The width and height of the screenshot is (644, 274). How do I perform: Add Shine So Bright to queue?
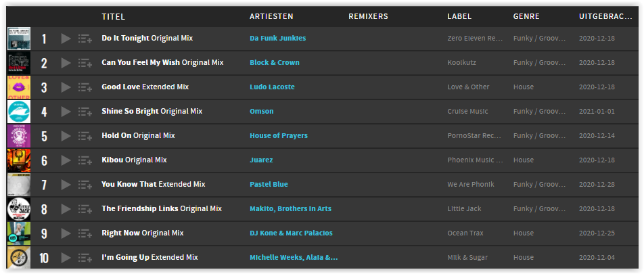click(85, 112)
